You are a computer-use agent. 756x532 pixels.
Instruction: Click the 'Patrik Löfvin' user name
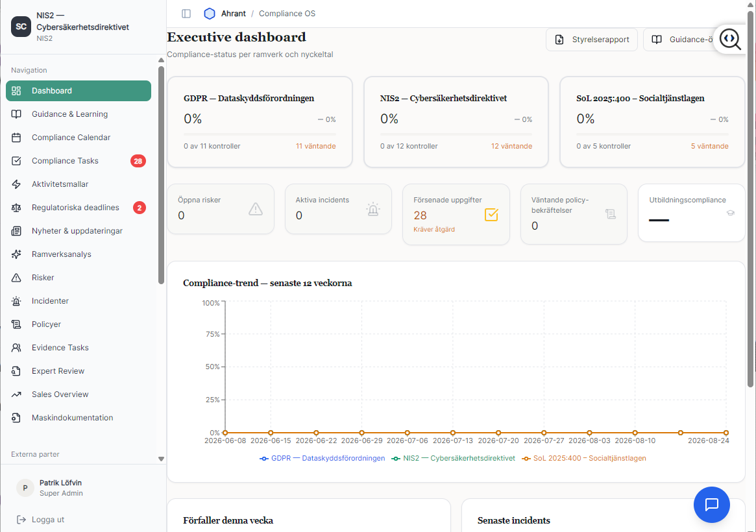pyautogui.click(x=61, y=483)
